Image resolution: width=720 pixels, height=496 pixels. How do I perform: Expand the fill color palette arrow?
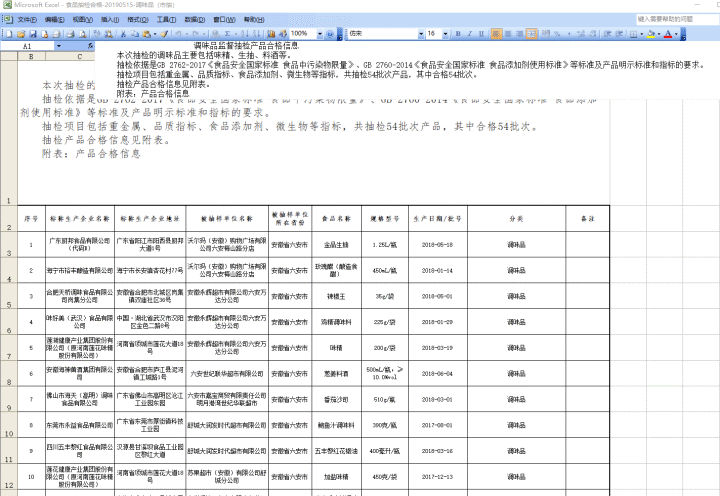click(x=659, y=34)
